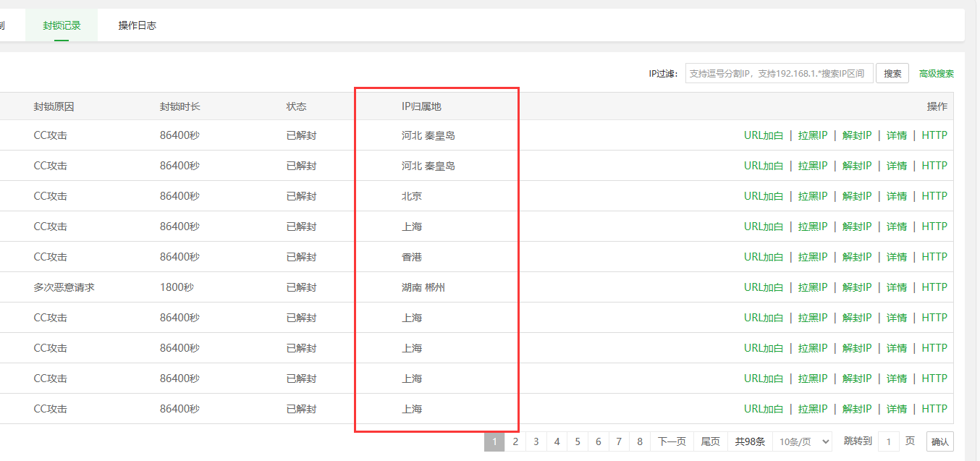Go to page 7 in pagination

619,441
